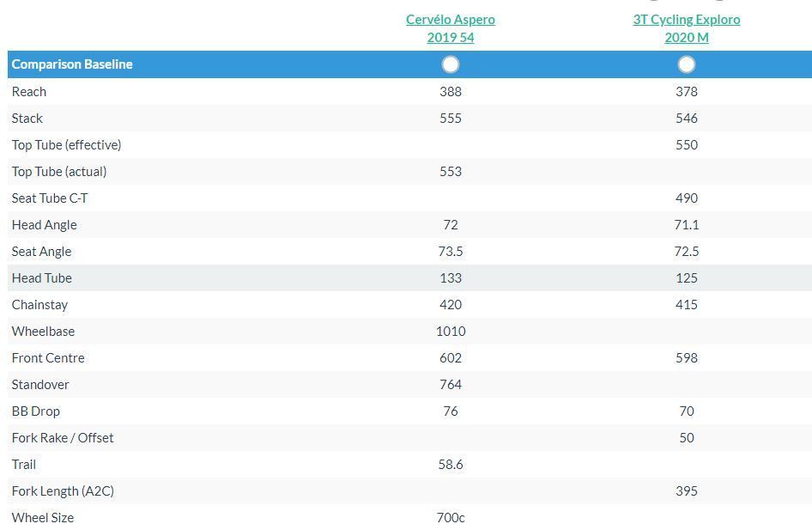Click the Exploro Seat Tube value 490
Image resolution: width=812 pixels, height=530 pixels.
686,198
